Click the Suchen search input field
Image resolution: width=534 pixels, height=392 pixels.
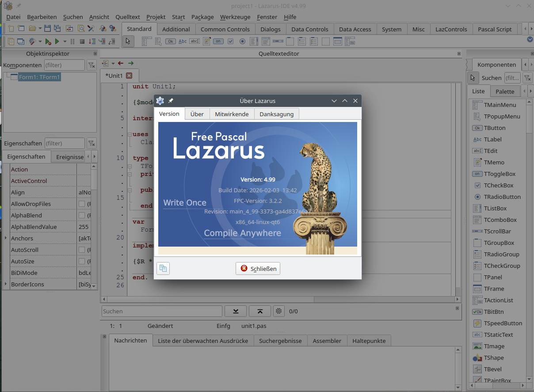[x=161, y=311]
